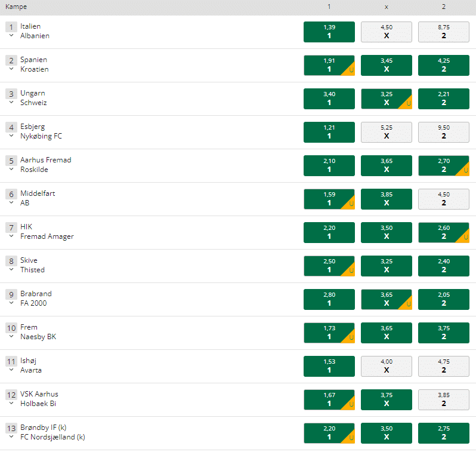Expand details for match 1 Italien–Albanien
476x455 pixels.
tap(11, 35)
